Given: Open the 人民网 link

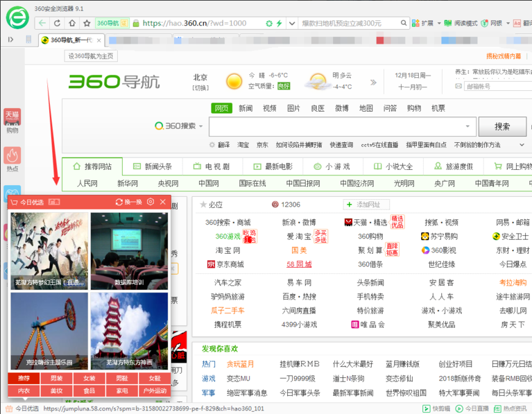Looking at the screenshot, I should [87, 184].
